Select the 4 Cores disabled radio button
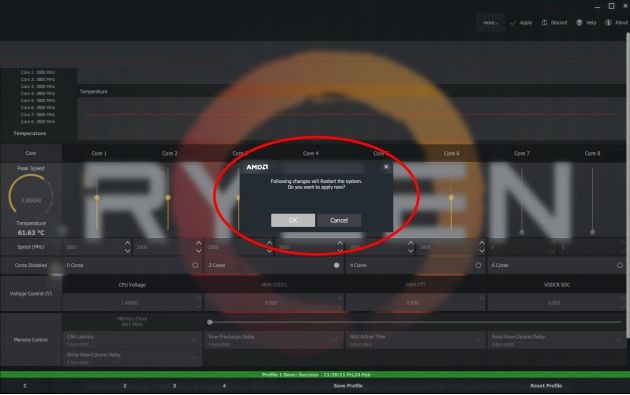This screenshot has height=395, width=630. [478, 265]
